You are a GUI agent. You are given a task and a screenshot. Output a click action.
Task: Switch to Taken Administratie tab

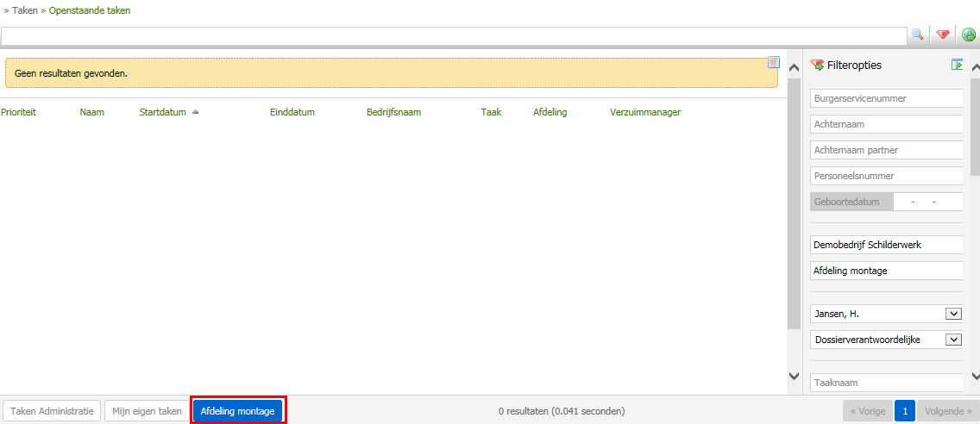click(x=53, y=411)
